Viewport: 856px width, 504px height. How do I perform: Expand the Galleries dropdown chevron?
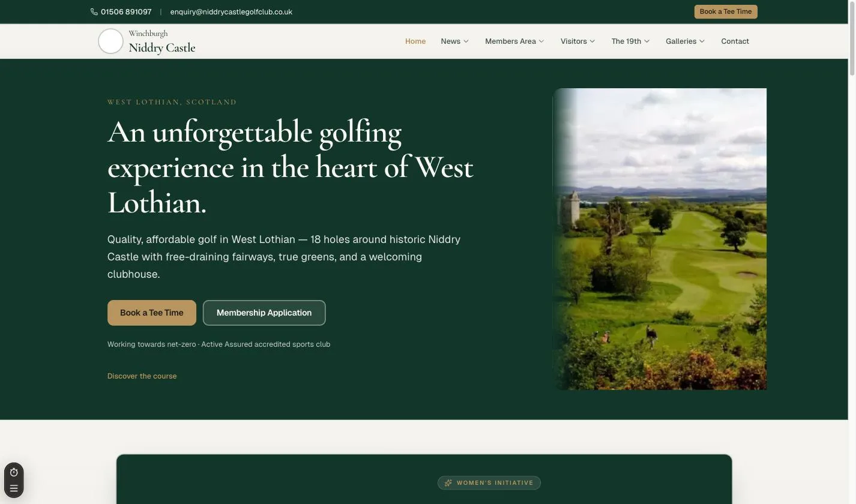coord(702,41)
